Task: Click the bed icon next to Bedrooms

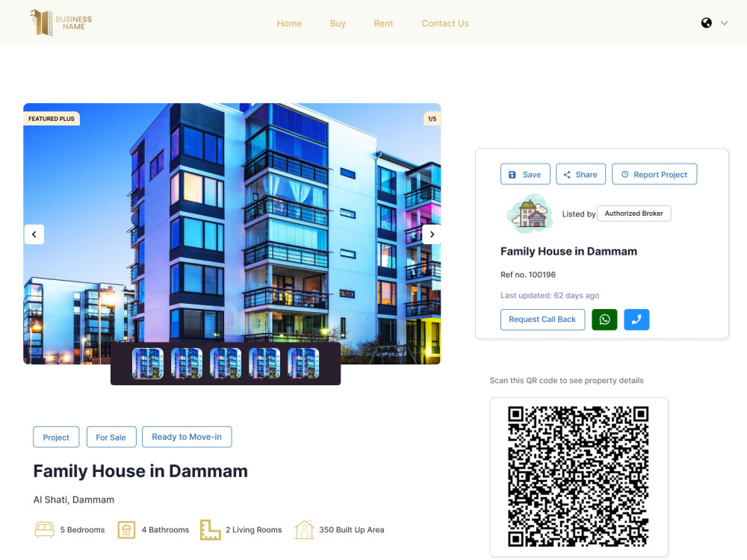Action: [x=44, y=529]
